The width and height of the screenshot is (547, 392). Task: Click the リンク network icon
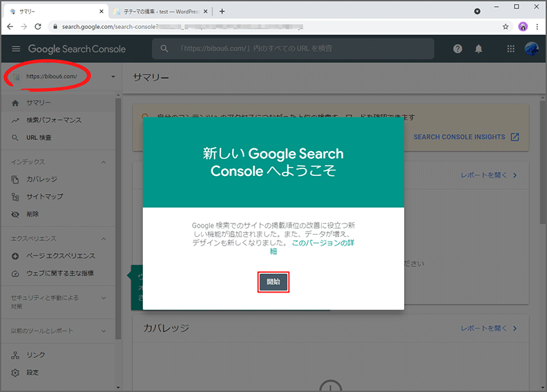[x=15, y=355]
